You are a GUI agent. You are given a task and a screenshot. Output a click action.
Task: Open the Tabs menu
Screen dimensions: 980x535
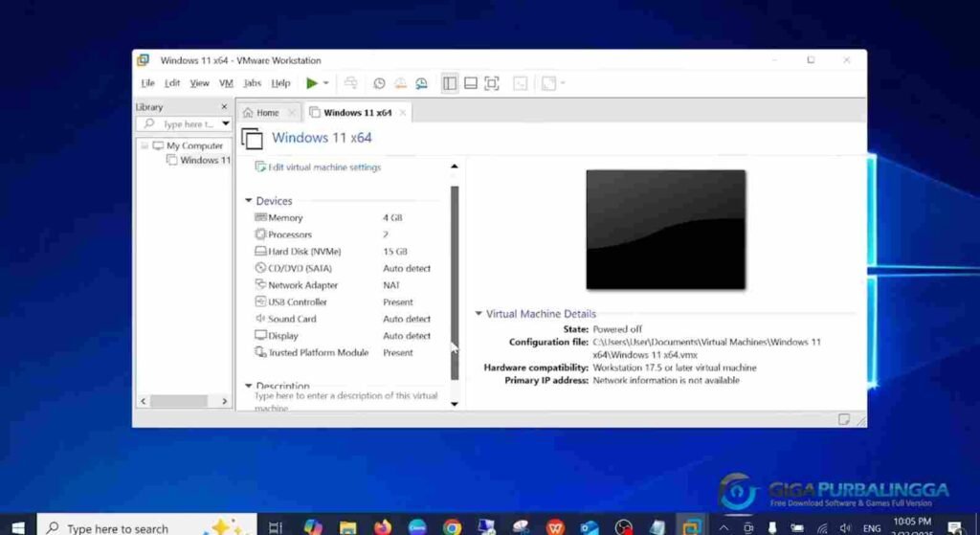pyautogui.click(x=252, y=83)
